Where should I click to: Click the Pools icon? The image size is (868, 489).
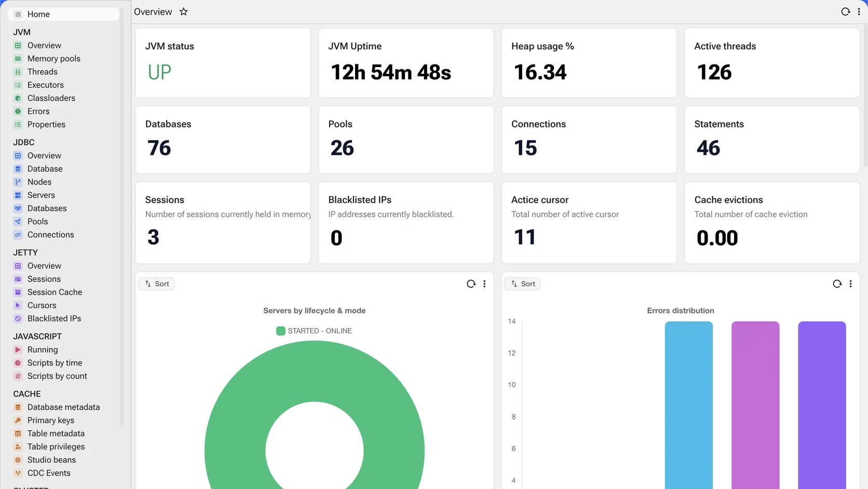pyautogui.click(x=18, y=221)
